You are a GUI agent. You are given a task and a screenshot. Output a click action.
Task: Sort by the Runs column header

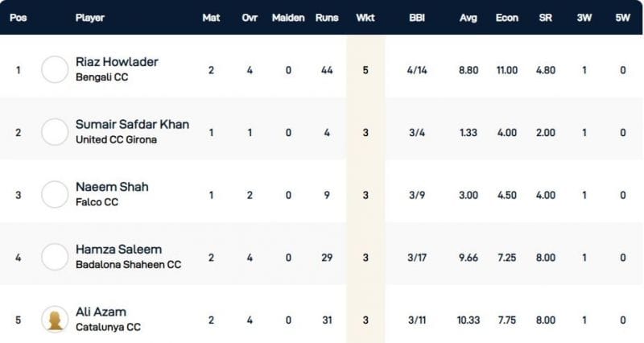326,18
